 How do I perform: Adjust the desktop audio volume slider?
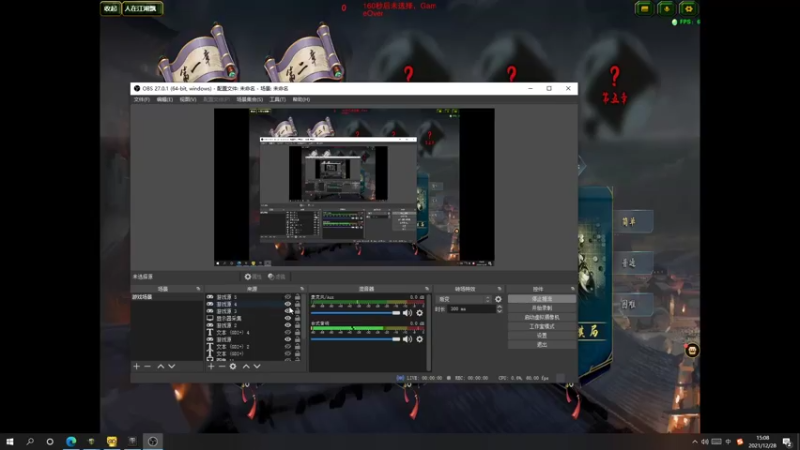(x=355, y=339)
